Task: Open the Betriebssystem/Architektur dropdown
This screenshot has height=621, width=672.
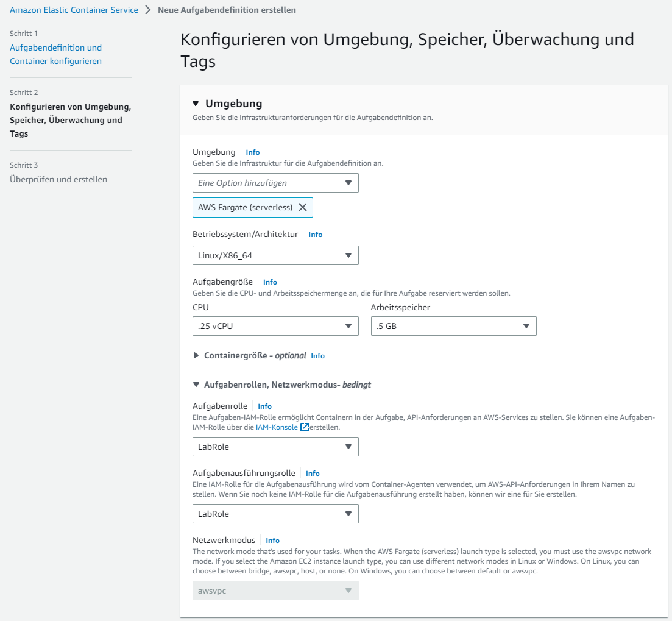Action: click(x=275, y=255)
